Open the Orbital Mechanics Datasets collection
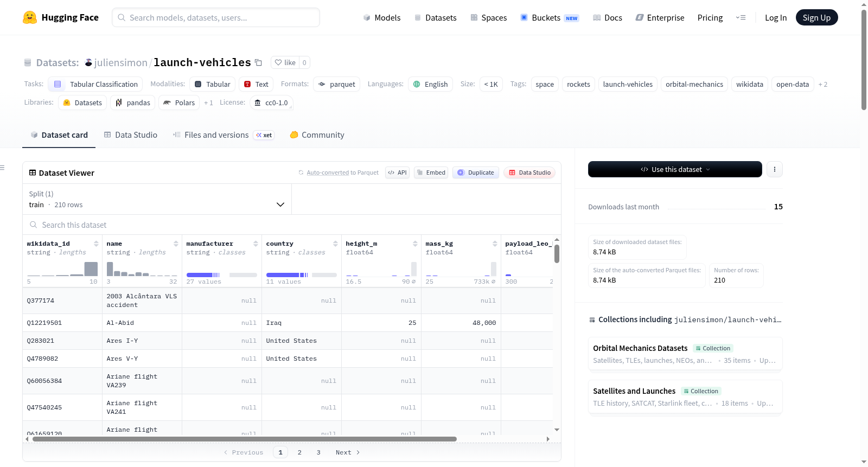Image resolution: width=868 pixels, height=467 pixels. pos(685,354)
